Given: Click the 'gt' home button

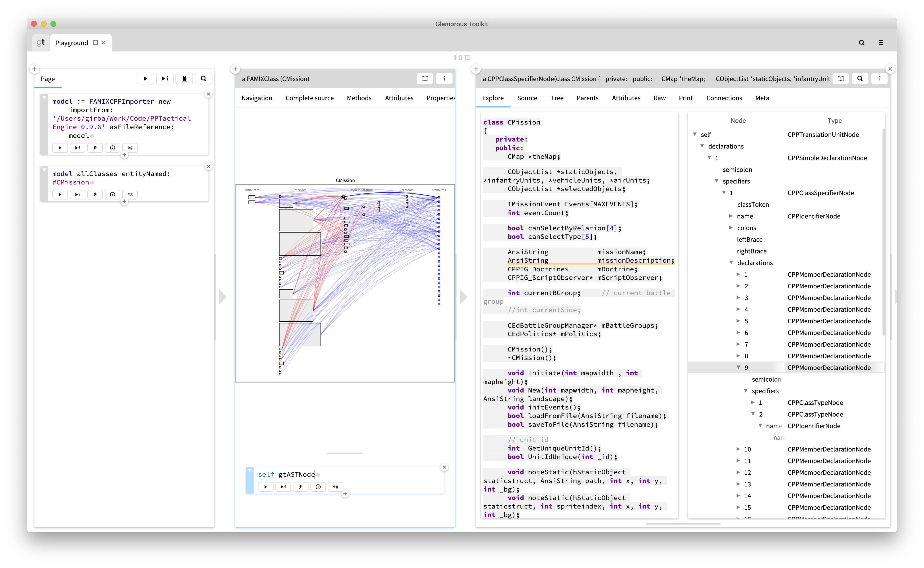Looking at the screenshot, I should [x=41, y=42].
